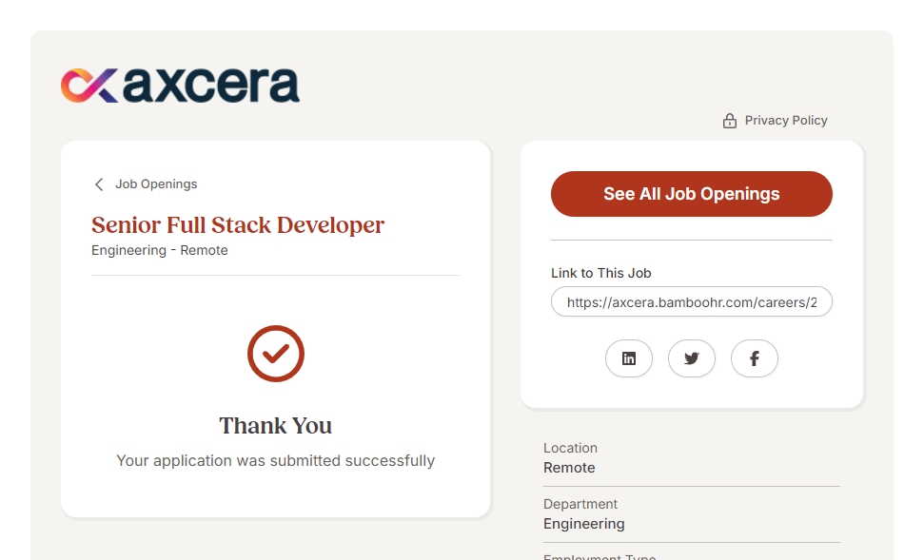Click the Link to This Job label
Viewport: 924px width, 560px height.
pos(600,273)
